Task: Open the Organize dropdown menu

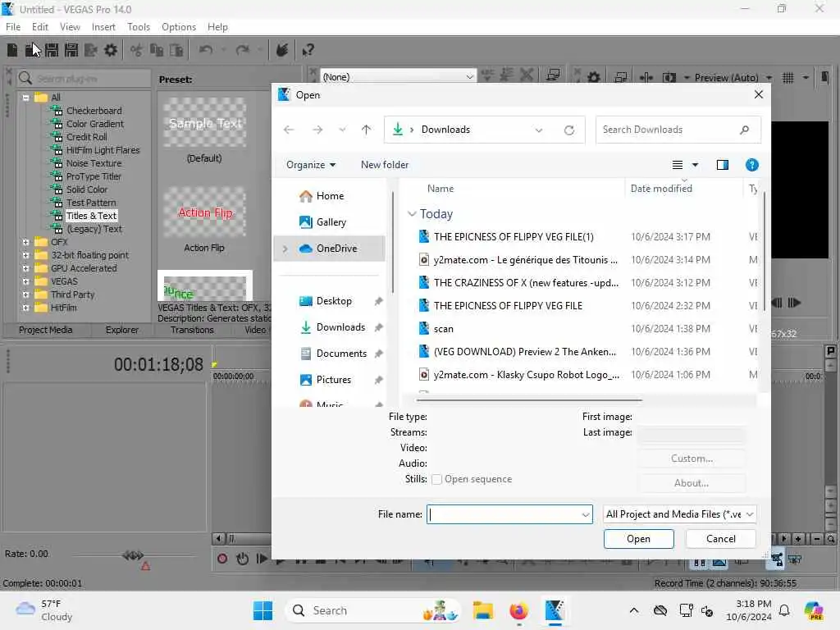Action: [311, 165]
